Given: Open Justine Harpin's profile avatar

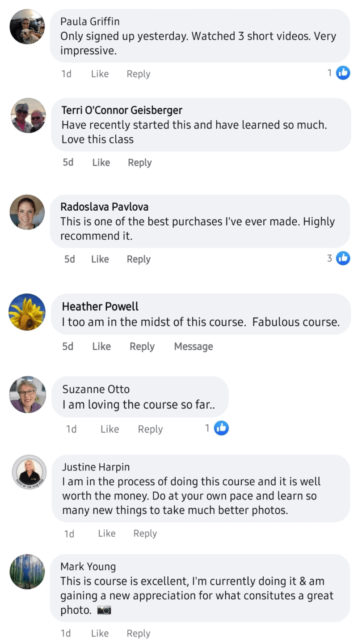Looking at the screenshot, I should 29,473.
